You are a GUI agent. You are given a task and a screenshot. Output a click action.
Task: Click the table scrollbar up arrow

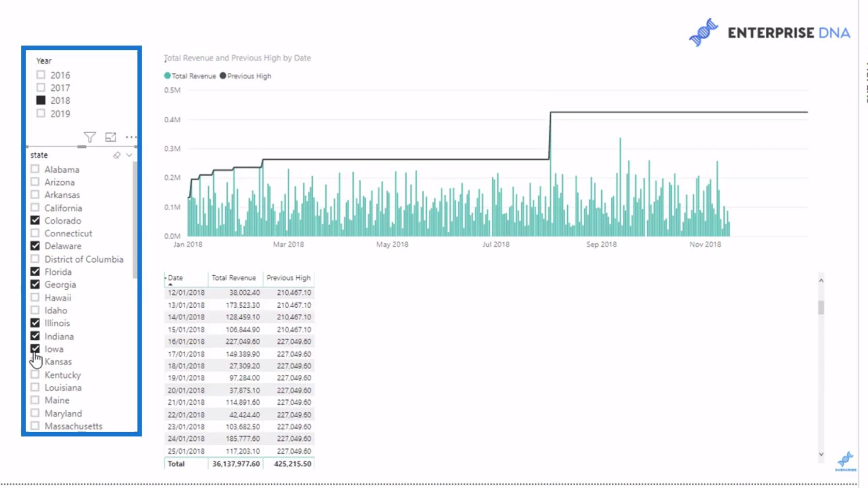click(x=821, y=280)
